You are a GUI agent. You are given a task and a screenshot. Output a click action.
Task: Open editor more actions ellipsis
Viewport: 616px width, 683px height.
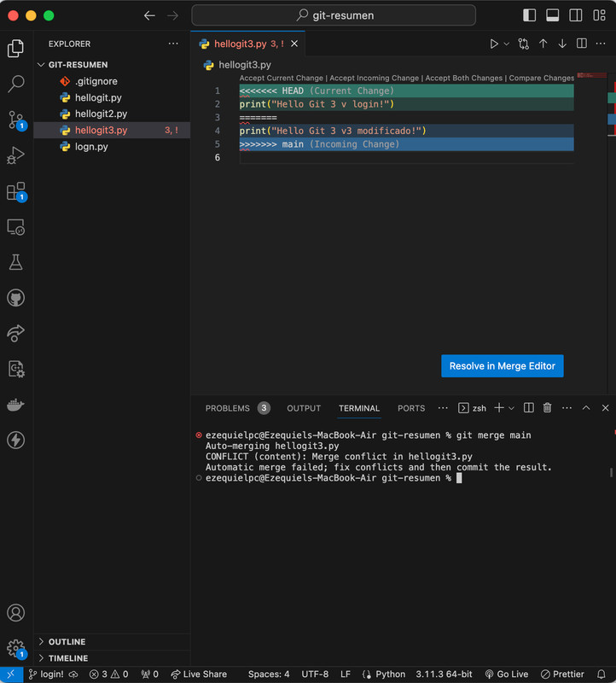coord(601,44)
